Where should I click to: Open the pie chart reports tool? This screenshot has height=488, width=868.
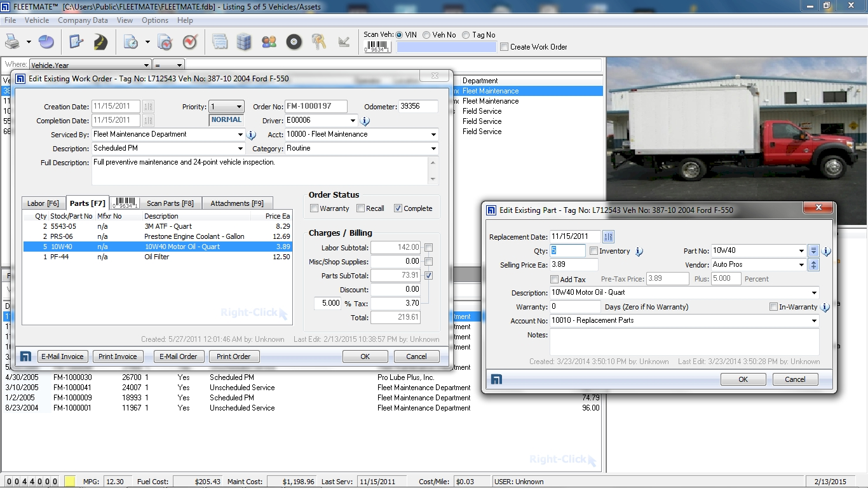coord(44,41)
